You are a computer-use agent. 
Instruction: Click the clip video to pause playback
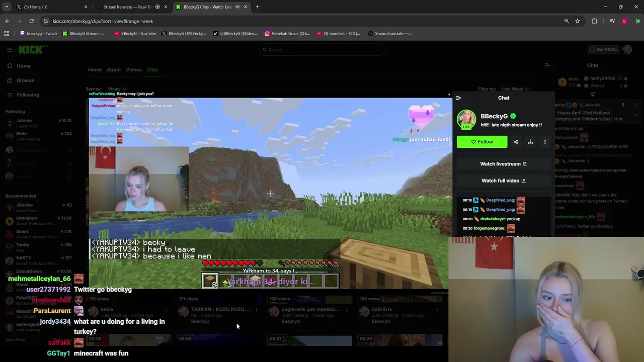pos(270,193)
